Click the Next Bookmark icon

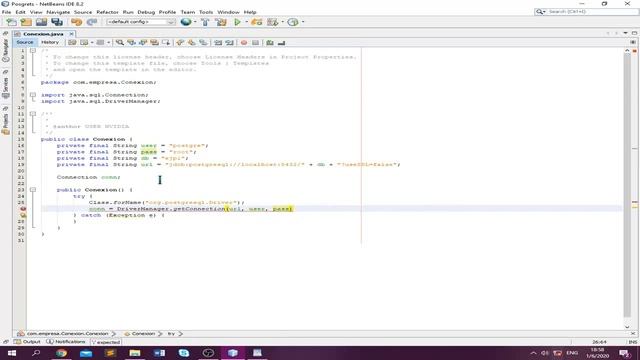click(x=191, y=42)
